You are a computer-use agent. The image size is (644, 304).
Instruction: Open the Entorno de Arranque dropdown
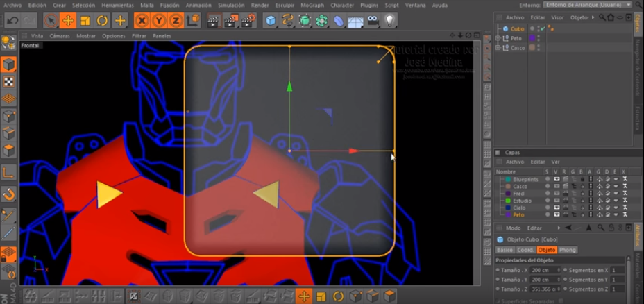(x=588, y=5)
